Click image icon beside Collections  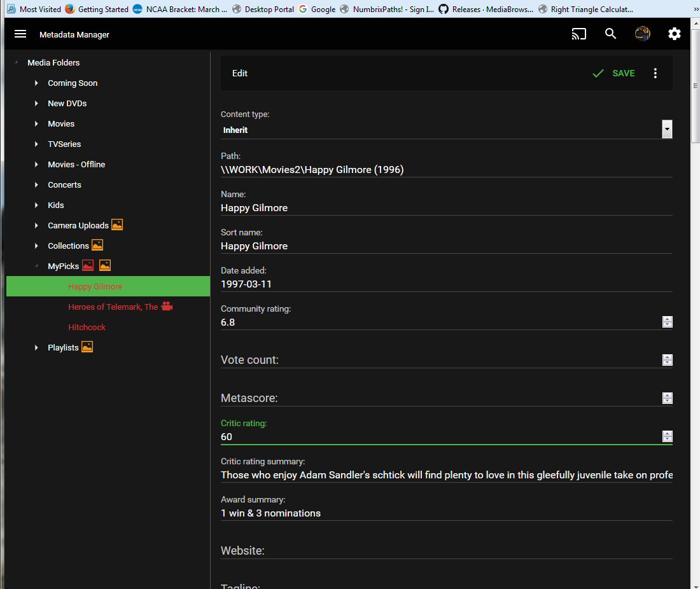(97, 245)
